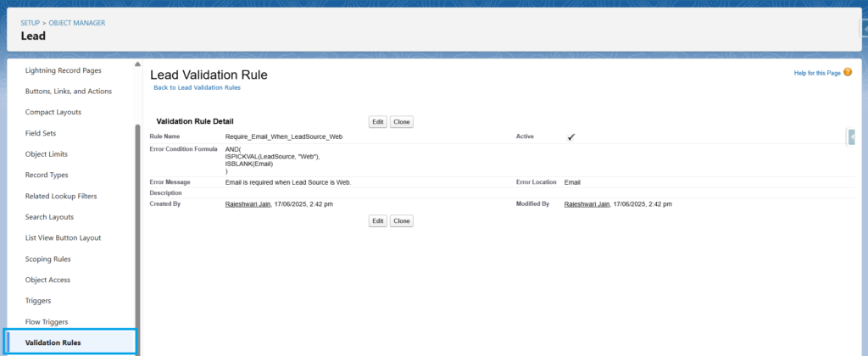Click the top Edit button
The height and width of the screenshot is (356, 868).
click(378, 122)
